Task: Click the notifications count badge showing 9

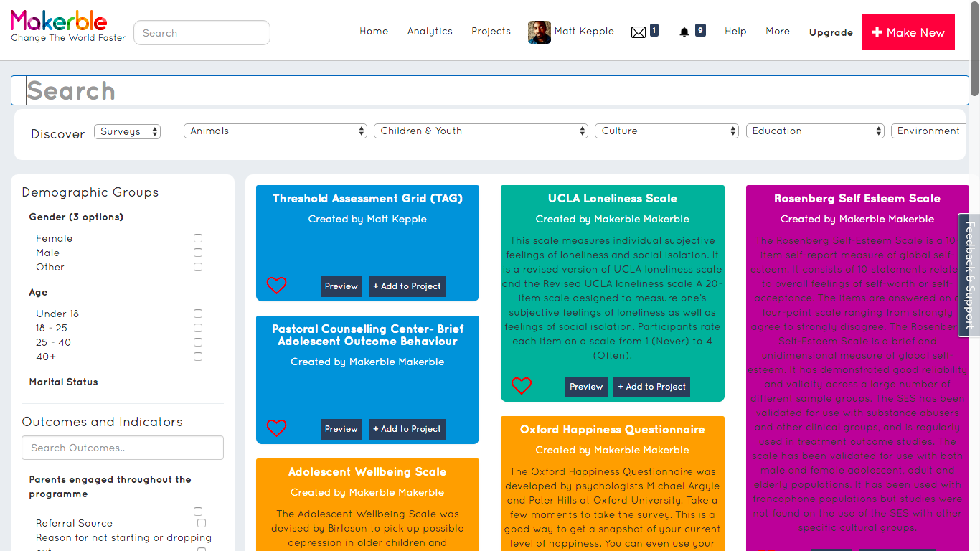Action: tap(700, 30)
